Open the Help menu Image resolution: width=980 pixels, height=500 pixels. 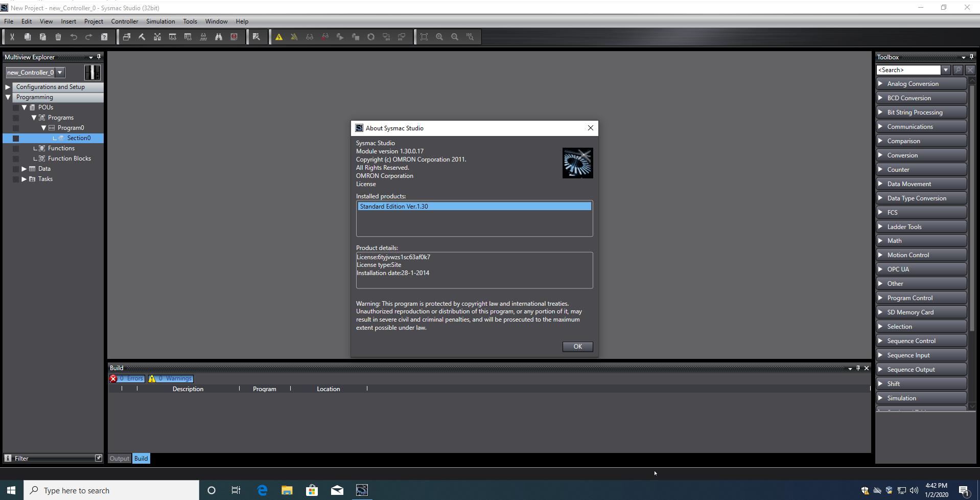(x=242, y=21)
